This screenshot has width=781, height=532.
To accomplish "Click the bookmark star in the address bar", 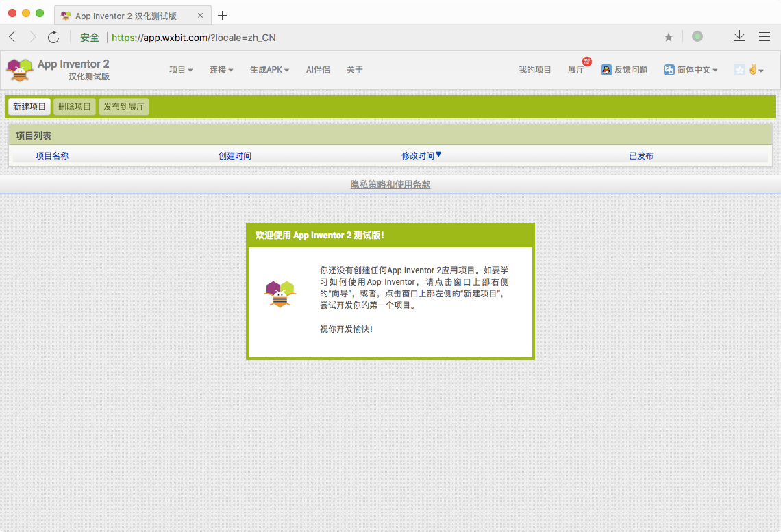I will pyautogui.click(x=668, y=37).
